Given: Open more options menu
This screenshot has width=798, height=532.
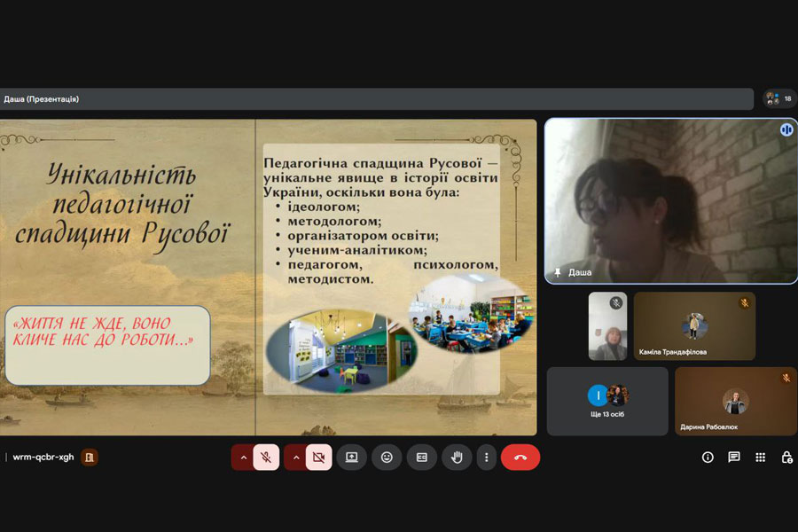Looking at the screenshot, I should tap(487, 458).
